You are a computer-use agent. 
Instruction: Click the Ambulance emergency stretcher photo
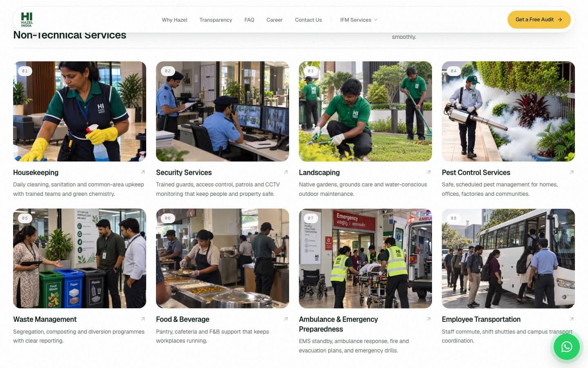coord(365,258)
